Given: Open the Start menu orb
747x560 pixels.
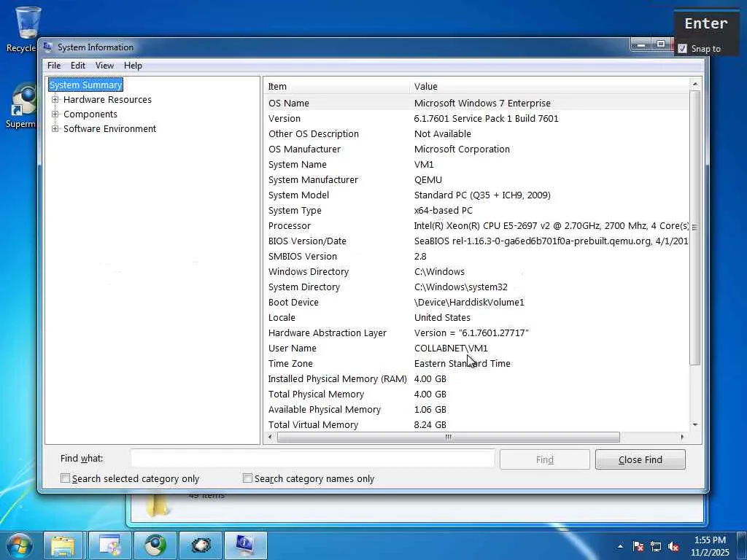Looking at the screenshot, I should pyautogui.click(x=20, y=545).
